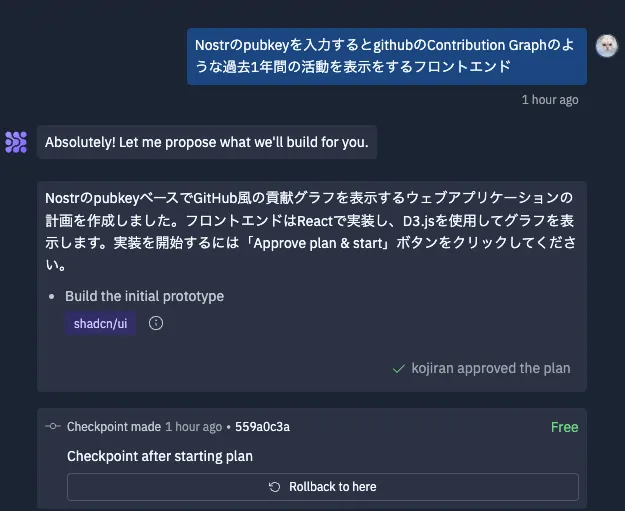Click the Checkpoint made label
The width and height of the screenshot is (625, 511).
[x=113, y=427]
